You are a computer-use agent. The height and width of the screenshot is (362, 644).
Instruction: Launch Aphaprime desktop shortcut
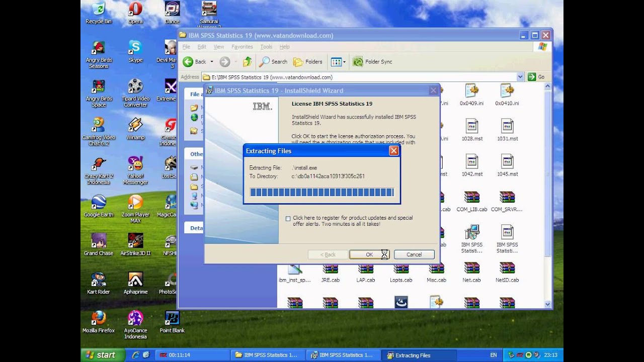pos(135,284)
